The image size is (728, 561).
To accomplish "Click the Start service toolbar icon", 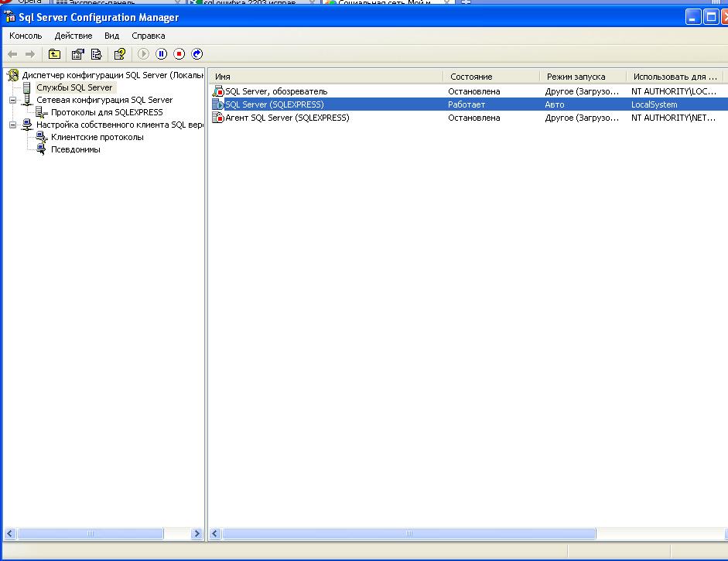I will 143,54.
